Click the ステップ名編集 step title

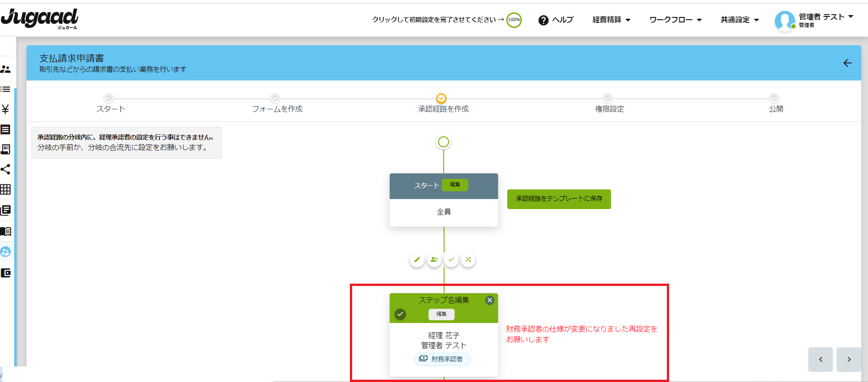tap(444, 300)
